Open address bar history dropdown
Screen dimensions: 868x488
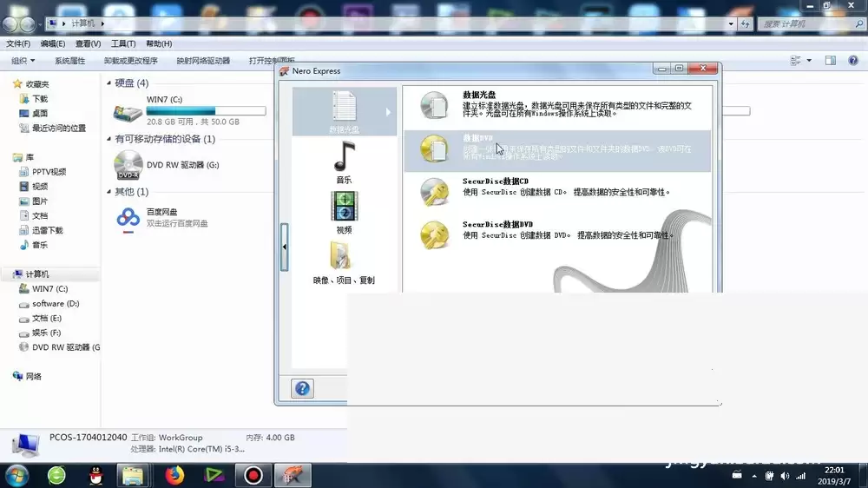click(731, 23)
